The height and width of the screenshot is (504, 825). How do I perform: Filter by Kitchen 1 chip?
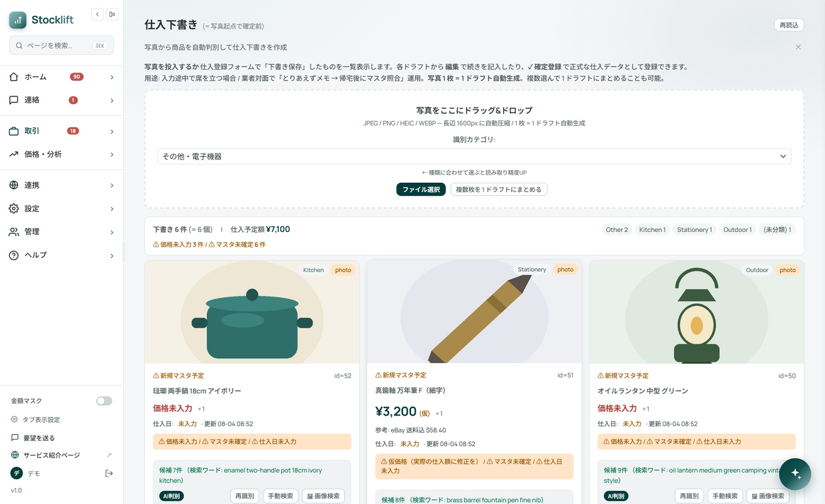click(652, 230)
